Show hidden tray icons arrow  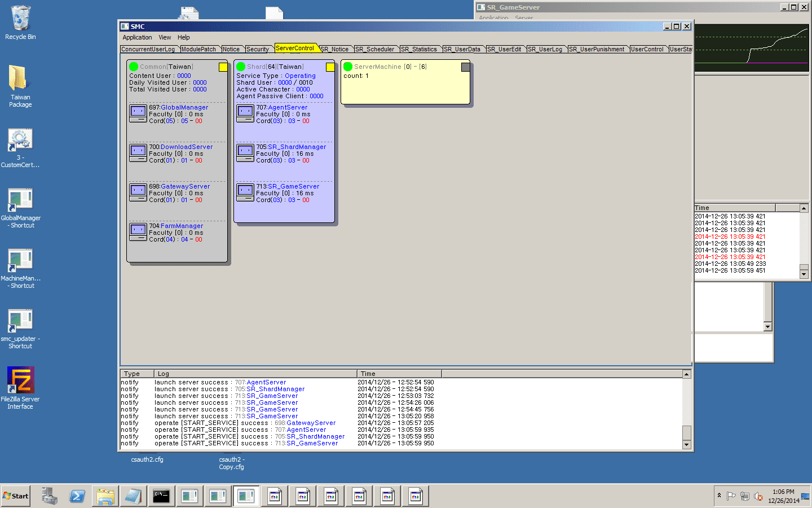[719, 496]
